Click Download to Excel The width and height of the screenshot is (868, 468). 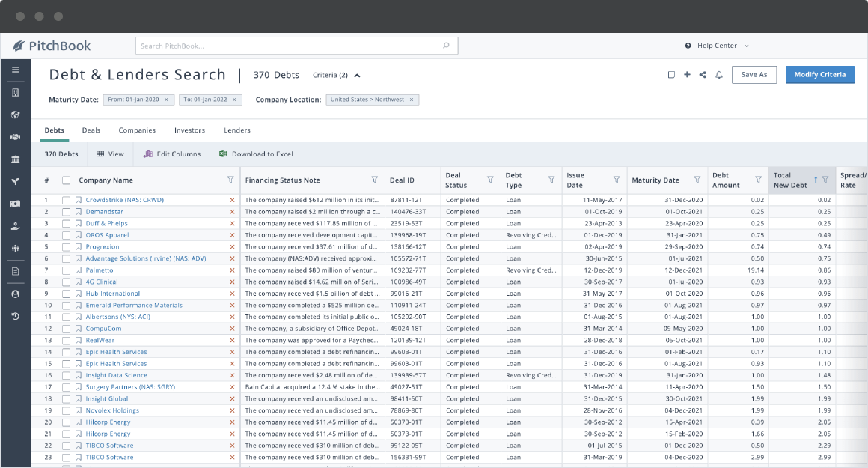257,154
